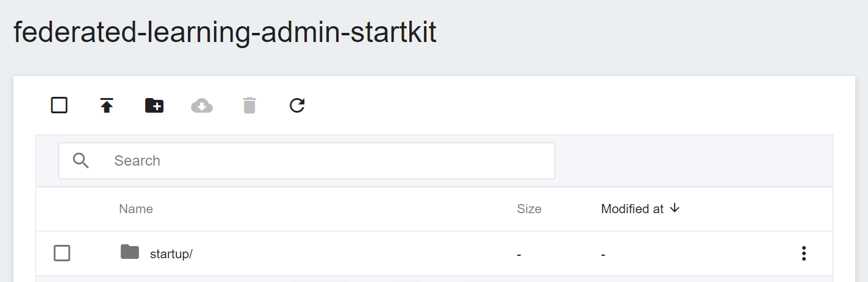This screenshot has height=282, width=868.
Task: Sort files by Name column header
Action: tap(136, 209)
